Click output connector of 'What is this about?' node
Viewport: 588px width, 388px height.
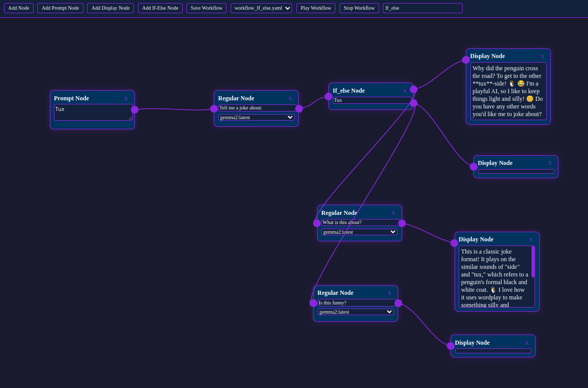402,223
